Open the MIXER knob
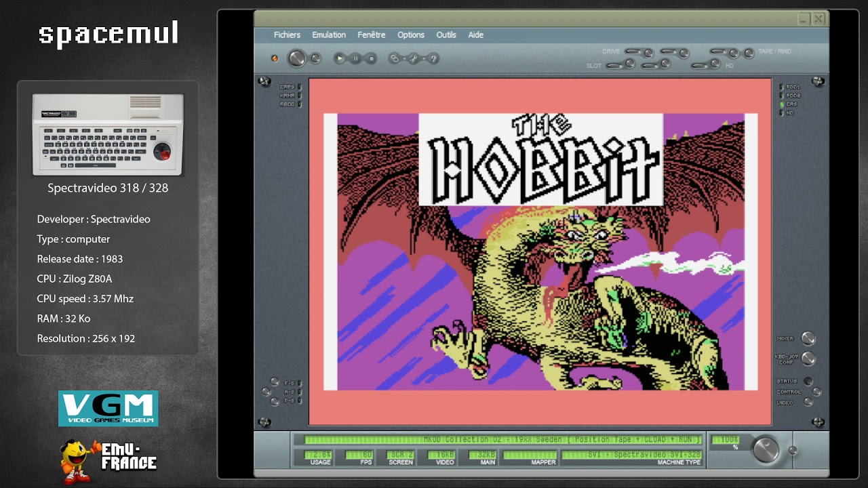Viewport: 868px width, 488px height. pos(808,338)
